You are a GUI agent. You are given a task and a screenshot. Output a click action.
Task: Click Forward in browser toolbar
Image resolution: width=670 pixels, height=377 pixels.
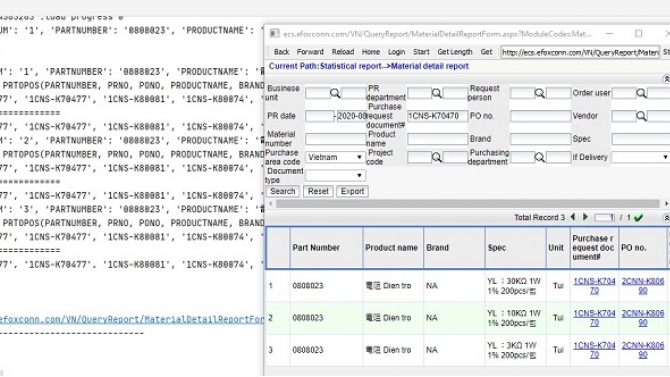[310, 52]
